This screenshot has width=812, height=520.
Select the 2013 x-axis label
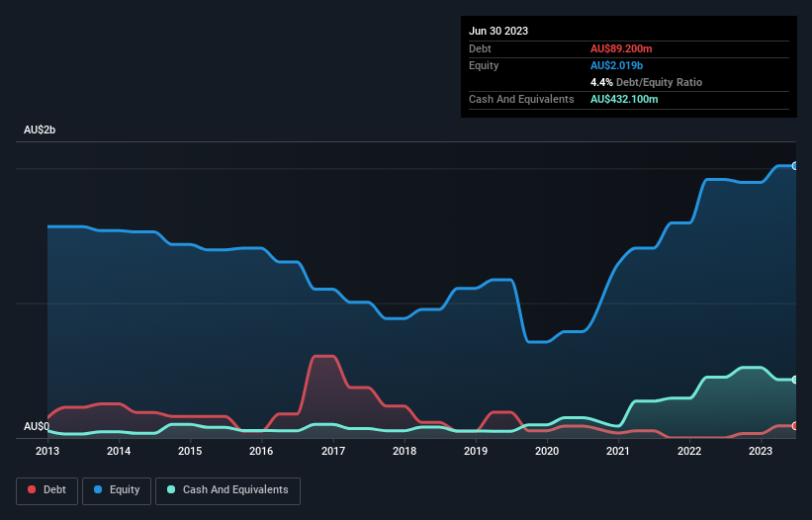[47, 451]
